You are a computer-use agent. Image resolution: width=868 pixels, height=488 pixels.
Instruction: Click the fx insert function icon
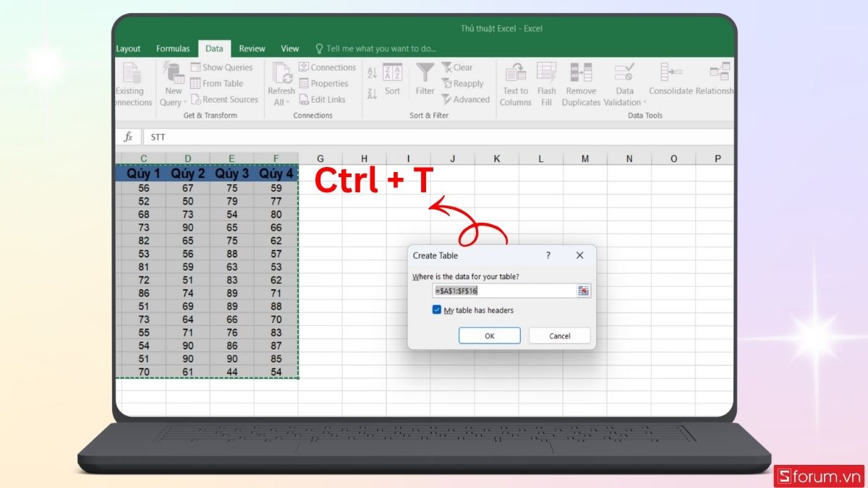(128, 137)
